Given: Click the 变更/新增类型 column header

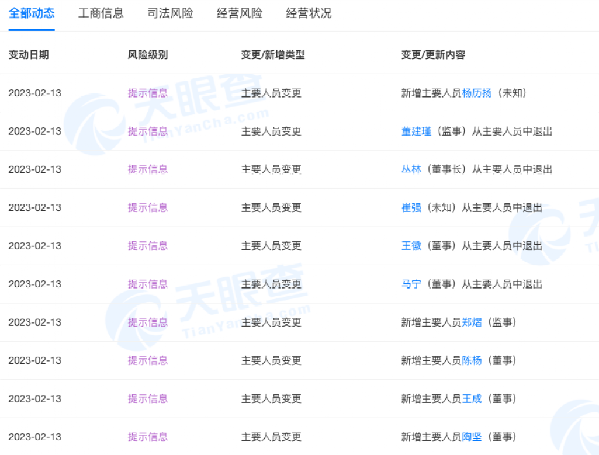Looking at the screenshot, I should (273, 55).
